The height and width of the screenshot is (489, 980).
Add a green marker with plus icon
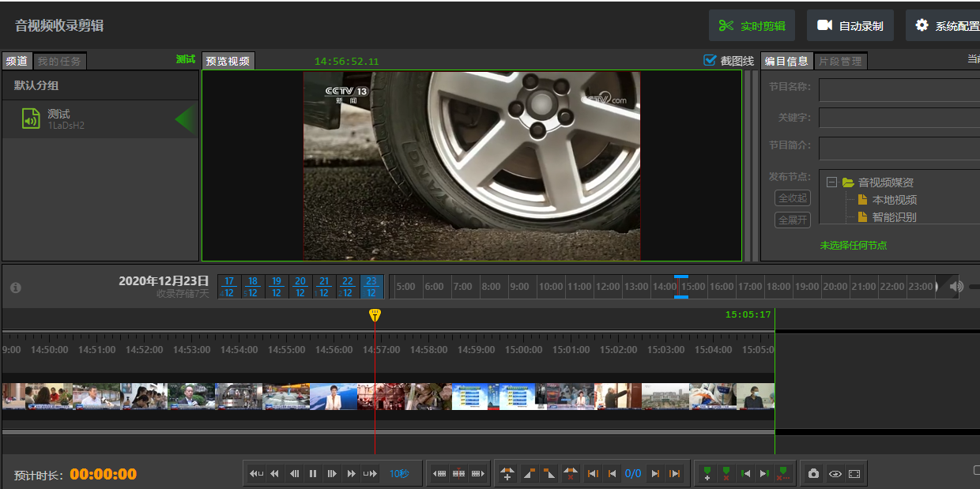coord(707,474)
